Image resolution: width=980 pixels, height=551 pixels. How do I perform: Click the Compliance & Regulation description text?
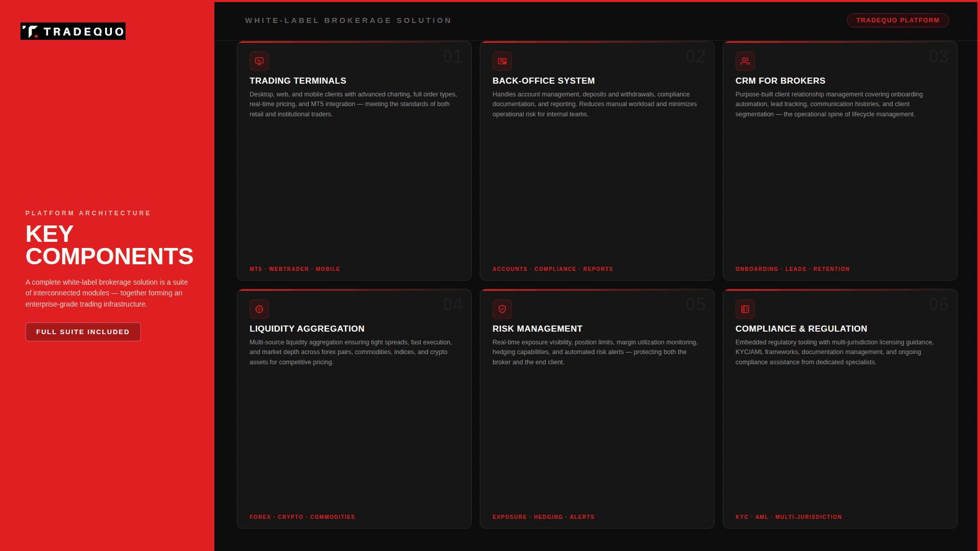point(835,352)
